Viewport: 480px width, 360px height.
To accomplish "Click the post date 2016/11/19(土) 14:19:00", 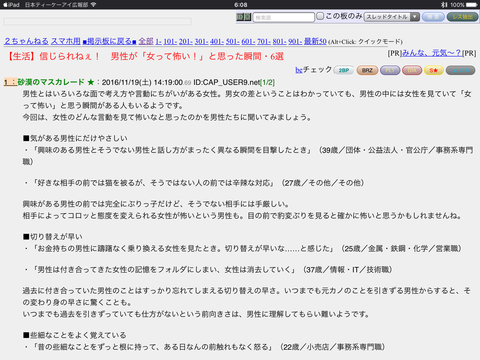I will [143, 82].
